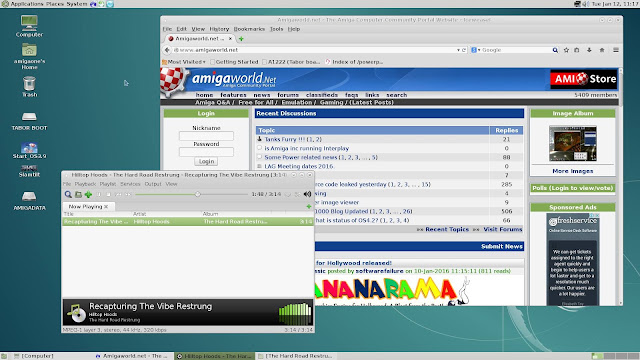Image resolution: width=640 pixels, height=360 pixels.
Task: Go to browser home page icon
Action: pyautogui.click(x=602, y=50)
